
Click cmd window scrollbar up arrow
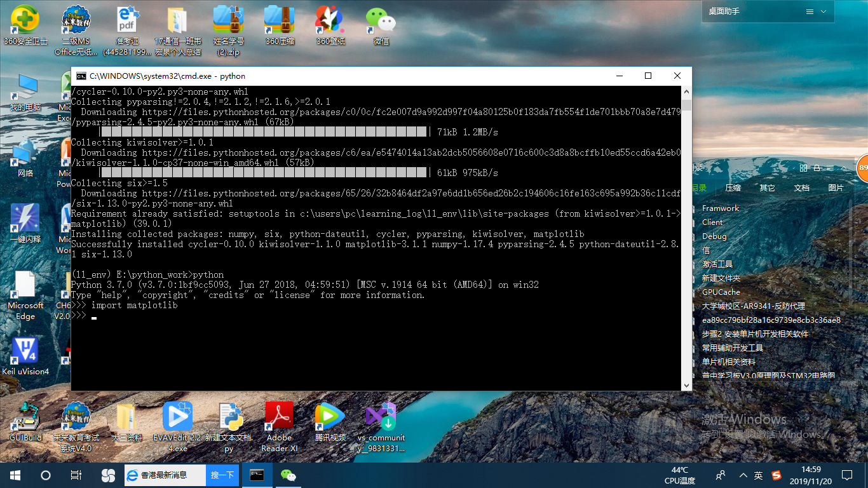pyautogui.click(x=686, y=92)
